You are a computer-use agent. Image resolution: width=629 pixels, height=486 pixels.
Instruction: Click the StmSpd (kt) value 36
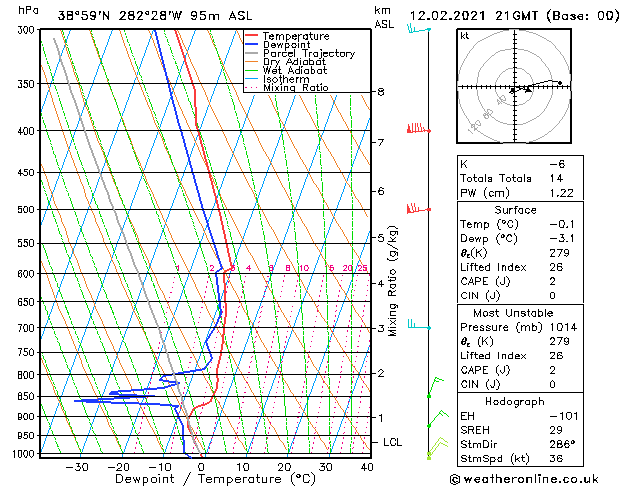coord(556,458)
